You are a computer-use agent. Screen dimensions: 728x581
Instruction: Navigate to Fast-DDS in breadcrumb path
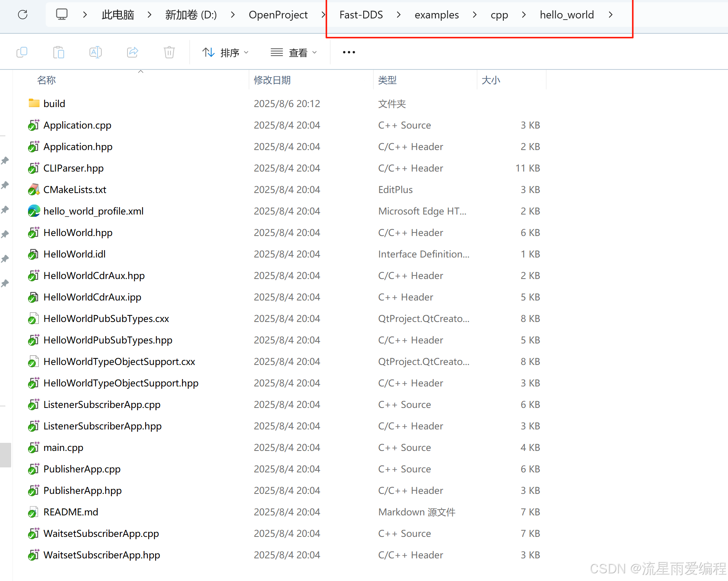click(361, 15)
